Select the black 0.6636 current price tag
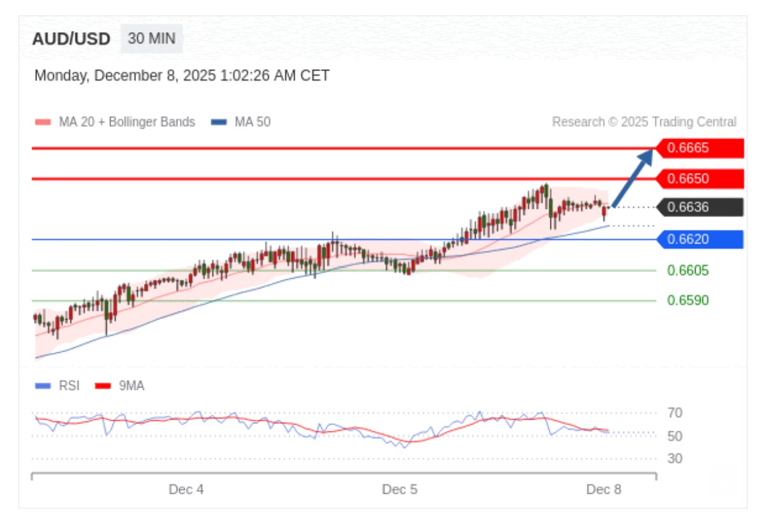Screen dimensions: 763x532 pos(700,207)
